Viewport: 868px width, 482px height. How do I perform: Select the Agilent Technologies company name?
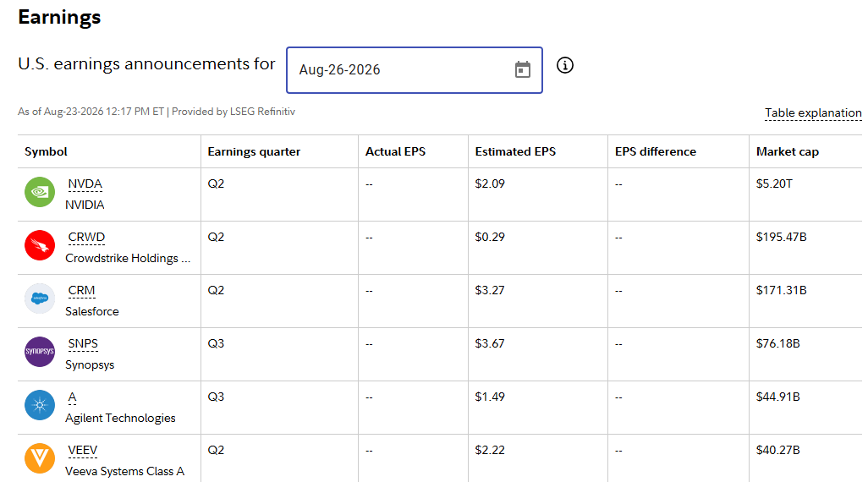click(x=120, y=418)
